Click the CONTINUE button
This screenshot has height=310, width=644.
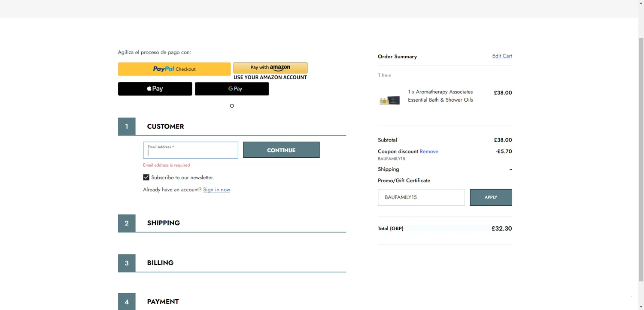pos(281,150)
